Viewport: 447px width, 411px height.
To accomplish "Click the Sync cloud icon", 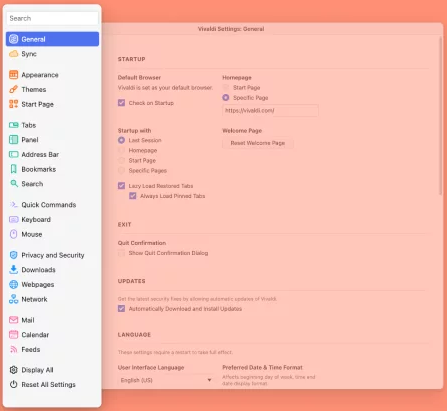I will pyautogui.click(x=14, y=54).
